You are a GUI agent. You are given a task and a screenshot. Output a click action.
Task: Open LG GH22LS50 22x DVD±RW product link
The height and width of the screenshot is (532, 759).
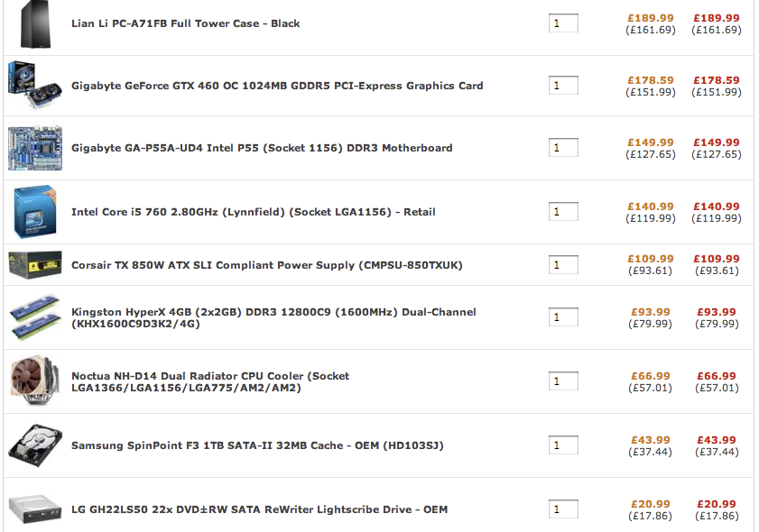[x=259, y=509]
